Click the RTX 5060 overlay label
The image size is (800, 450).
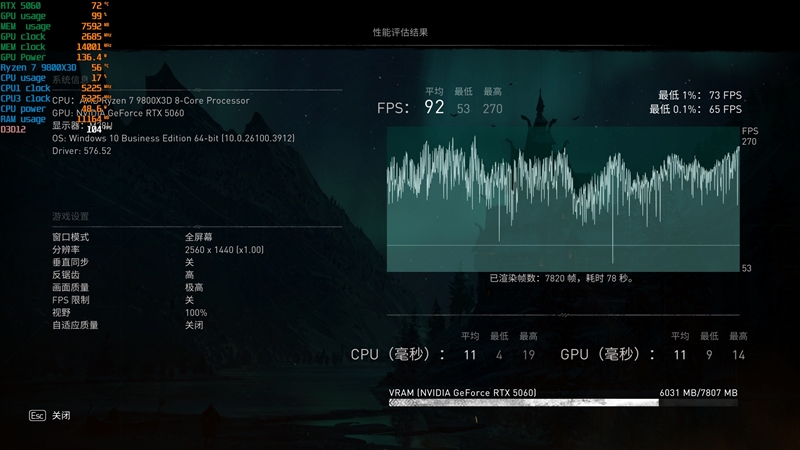20,6
